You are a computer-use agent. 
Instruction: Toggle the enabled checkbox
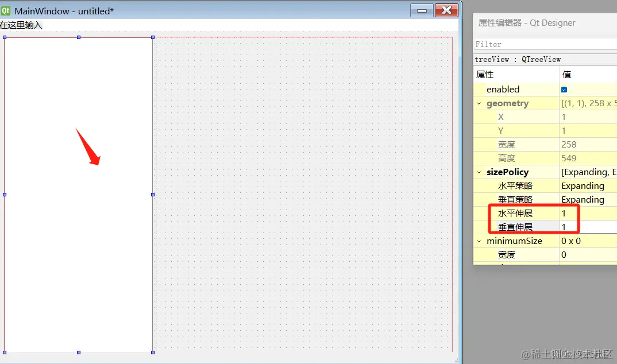click(x=564, y=90)
